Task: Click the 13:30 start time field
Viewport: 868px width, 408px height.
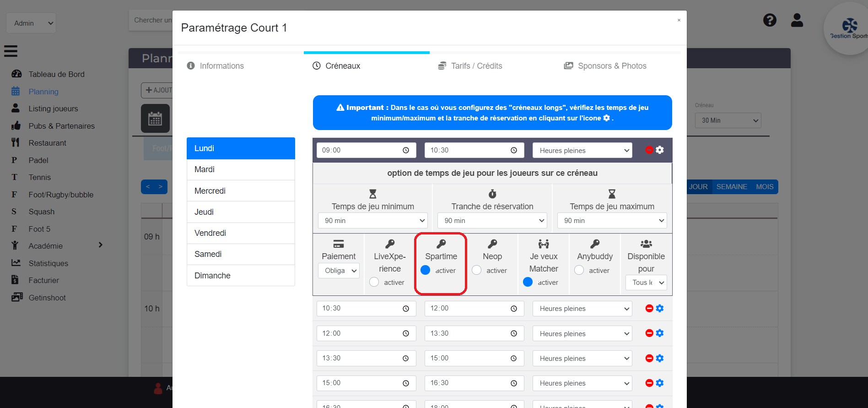Action: click(366, 358)
